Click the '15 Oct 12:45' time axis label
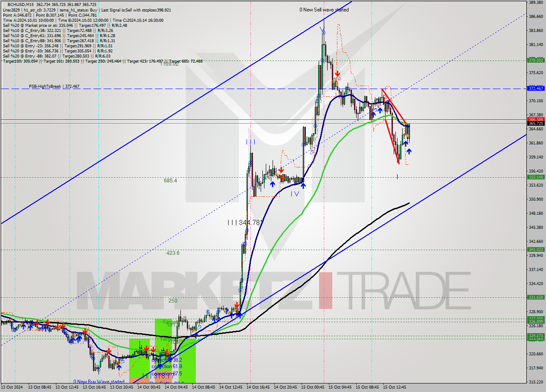546x392 pixels. coord(395,387)
